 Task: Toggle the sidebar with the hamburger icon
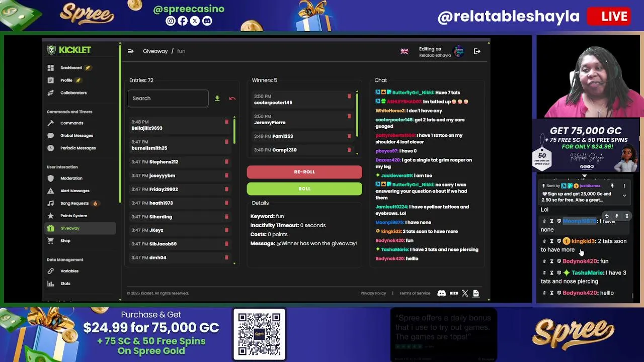click(130, 51)
